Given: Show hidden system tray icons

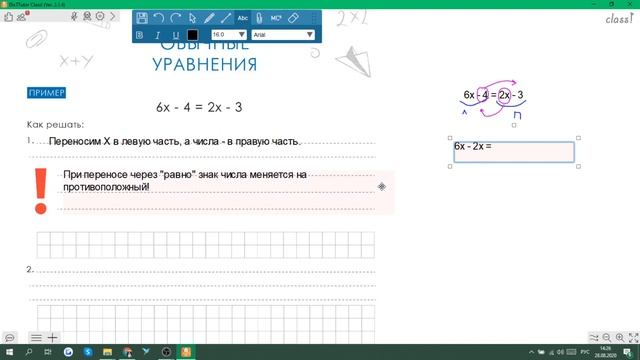Looking at the screenshot, I should pyautogui.click(x=531, y=352).
